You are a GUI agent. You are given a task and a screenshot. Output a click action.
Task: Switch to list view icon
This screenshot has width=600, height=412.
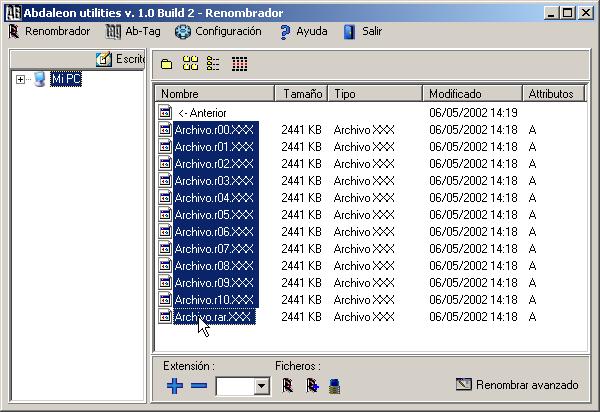[213, 64]
